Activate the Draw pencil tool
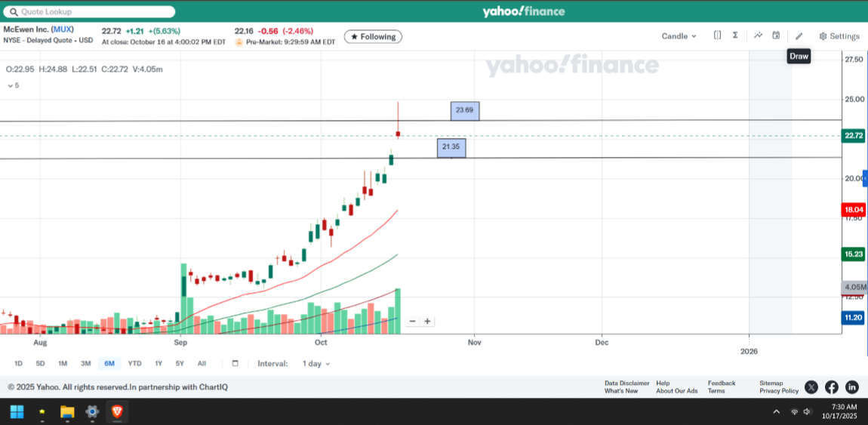The height and width of the screenshot is (425, 868). tap(799, 35)
